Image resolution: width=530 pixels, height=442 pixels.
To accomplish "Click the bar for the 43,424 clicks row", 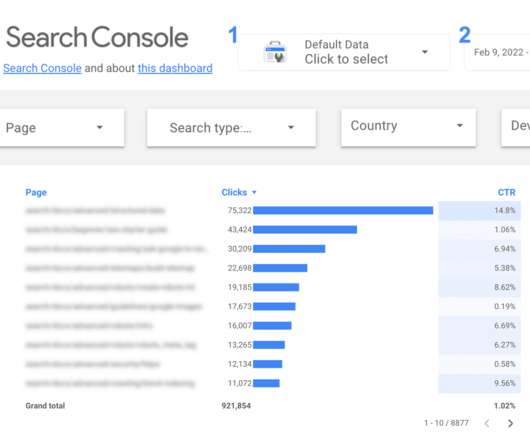I will pos(305,230).
